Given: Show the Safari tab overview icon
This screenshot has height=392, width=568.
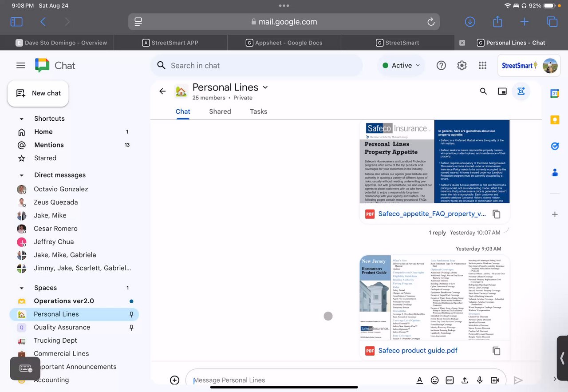Looking at the screenshot, I should tap(552, 21).
